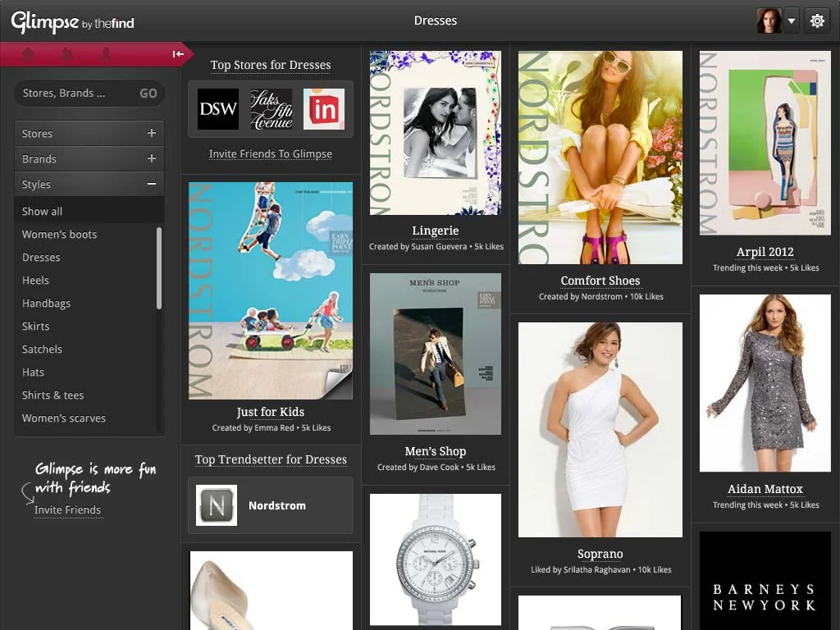840x630 pixels.
Task: Open the Comfort Shoes catalog cover
Action: [x=600, y=157]
